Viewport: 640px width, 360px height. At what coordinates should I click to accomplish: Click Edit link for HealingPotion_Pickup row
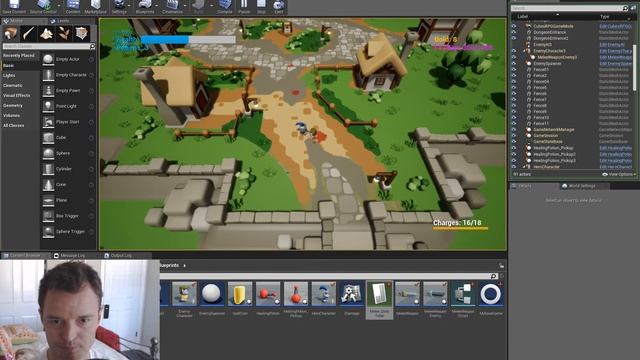point(616,148)
